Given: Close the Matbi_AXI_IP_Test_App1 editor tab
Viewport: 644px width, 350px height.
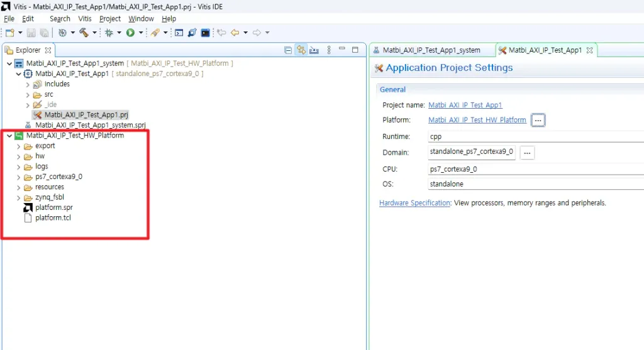Looking at the screenshot, I should click(590, 50).
